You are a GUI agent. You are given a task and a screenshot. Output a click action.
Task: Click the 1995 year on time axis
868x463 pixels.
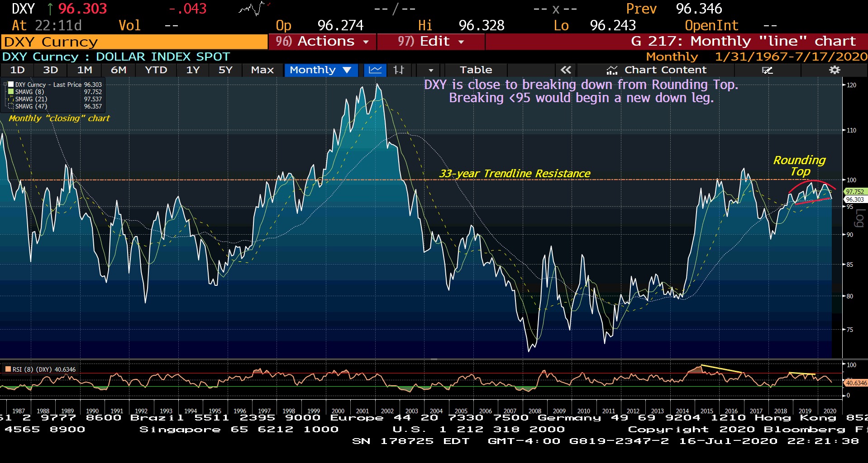click(x=215, y=411)
